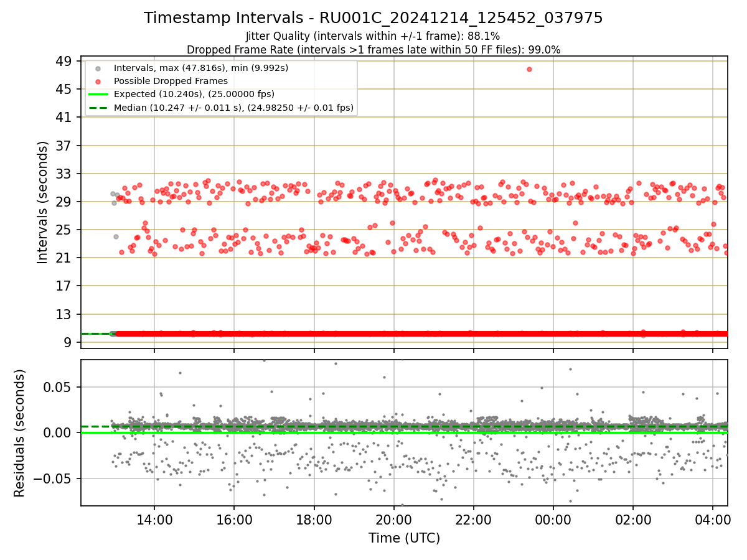Image resolution: width=747 pixels, height=560 pixels.
Task: Click the outlier red point near 47.8 seconds
Action: tap(529, 69)
